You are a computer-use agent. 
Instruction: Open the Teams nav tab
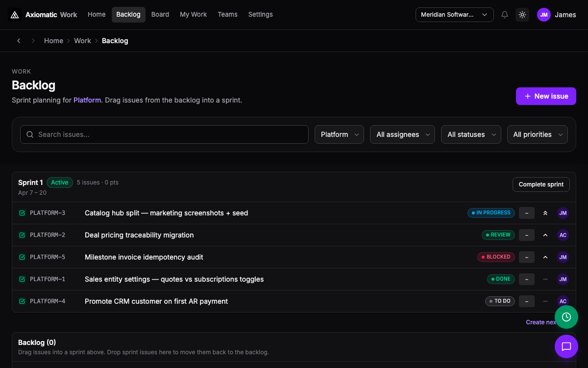(x=227, y=15)
